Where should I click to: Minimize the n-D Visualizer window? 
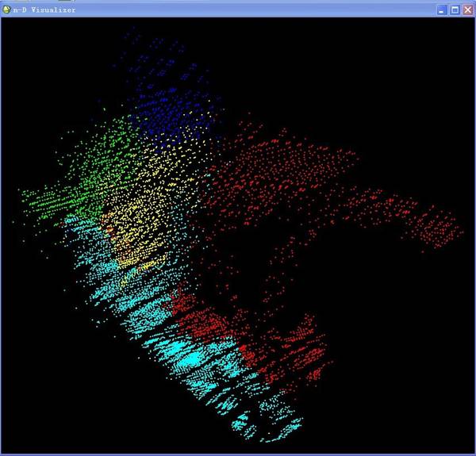tap(442, 10)
